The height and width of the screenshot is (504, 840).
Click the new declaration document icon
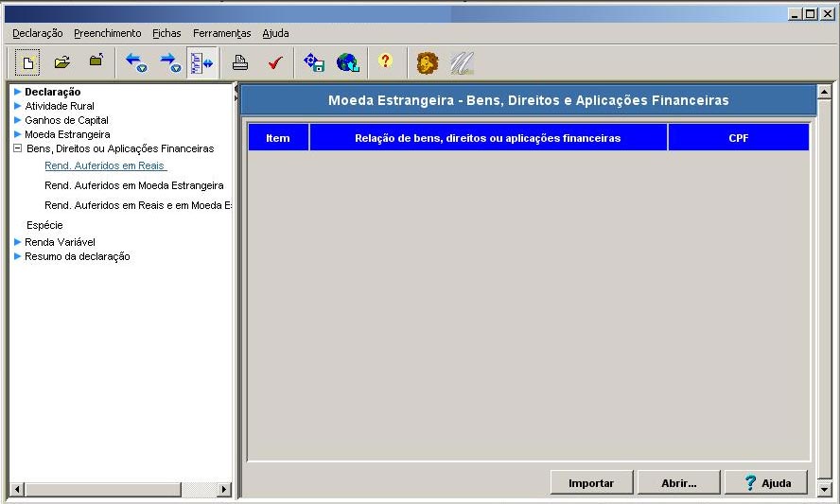click(28, 63)
